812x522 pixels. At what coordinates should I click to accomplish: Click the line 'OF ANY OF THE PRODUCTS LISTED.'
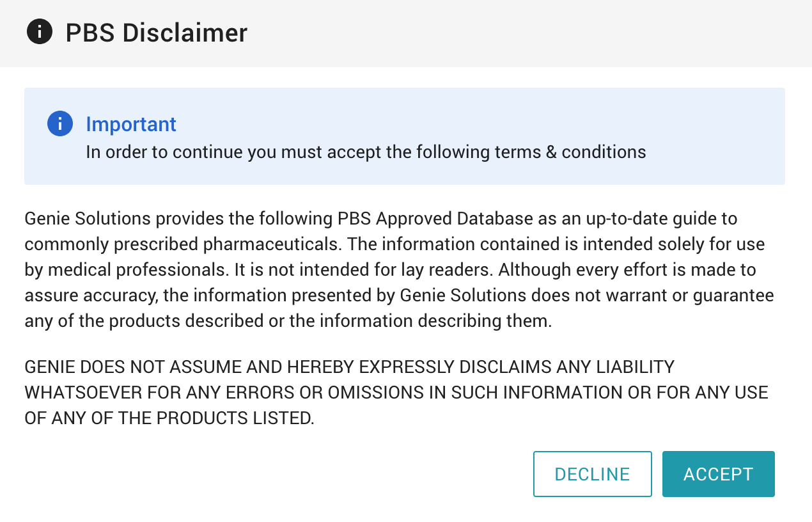coord(169,418)
